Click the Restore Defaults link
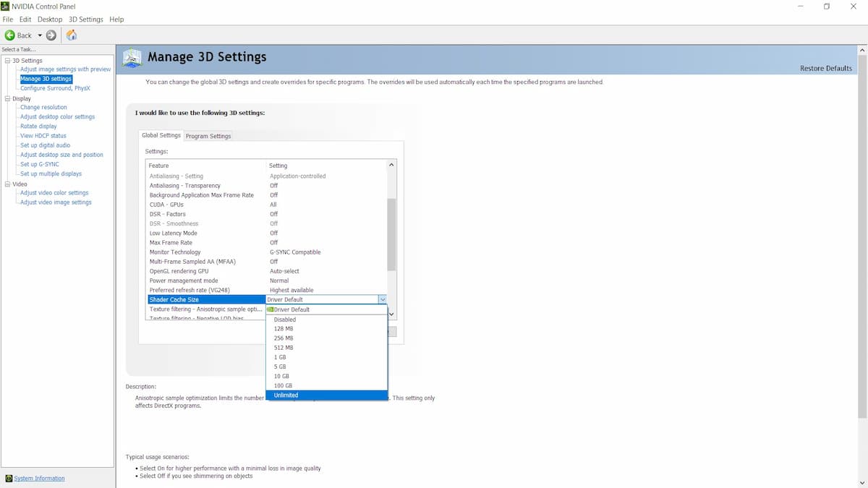The width and height of the screenshot is (868, 488). coord(826,69)
